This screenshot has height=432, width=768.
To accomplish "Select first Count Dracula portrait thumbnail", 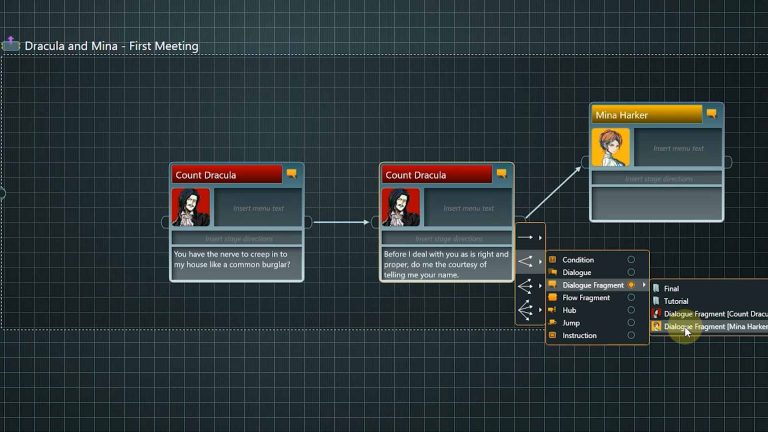I will point(191,207).
